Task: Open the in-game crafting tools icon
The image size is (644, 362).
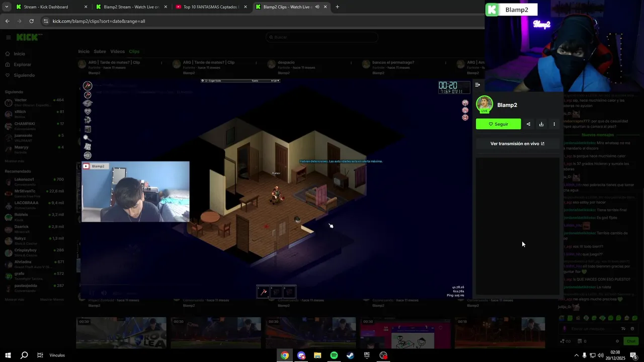Action: pyautogui.click(x=88, y=120)
